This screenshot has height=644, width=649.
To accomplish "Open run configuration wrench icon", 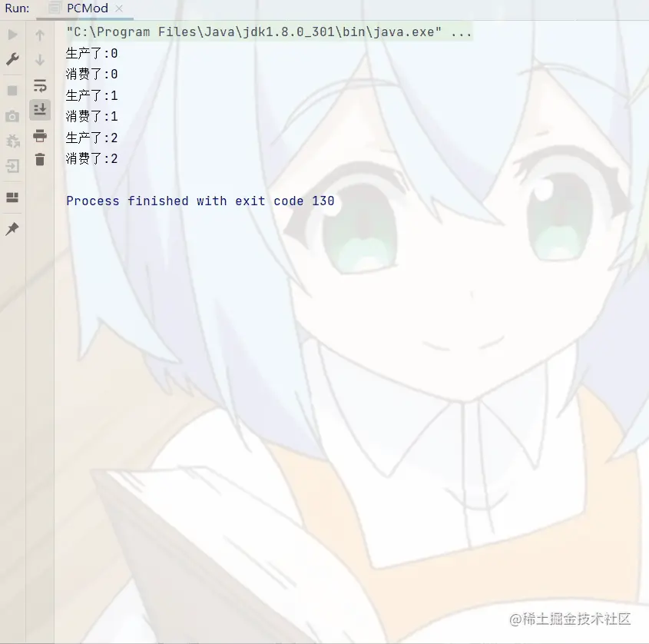I will (x=12, y=59).
